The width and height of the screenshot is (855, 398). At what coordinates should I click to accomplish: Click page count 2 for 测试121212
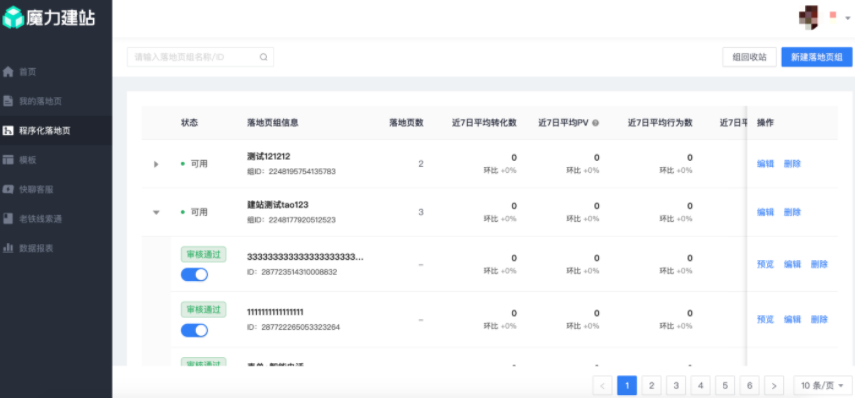click(x=421, y=164)
